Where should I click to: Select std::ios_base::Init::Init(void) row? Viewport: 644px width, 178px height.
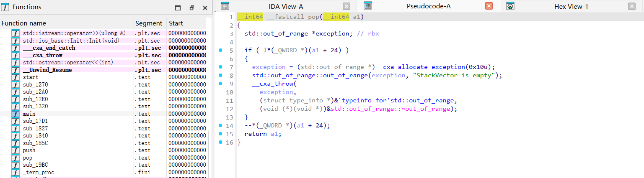(x=103, y=41)
